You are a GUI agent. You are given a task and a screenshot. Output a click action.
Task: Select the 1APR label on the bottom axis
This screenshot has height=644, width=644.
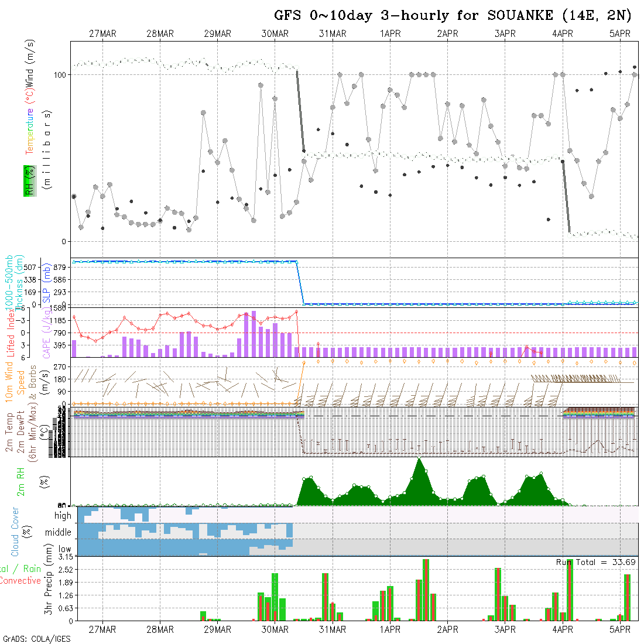pyautogui.click(x=390, y=629)
